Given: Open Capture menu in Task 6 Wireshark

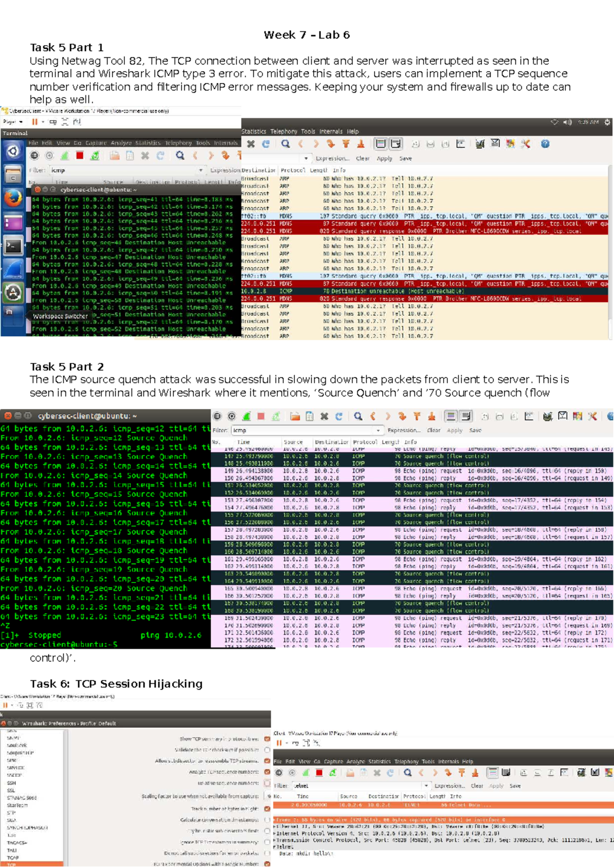Looking at the screenshot, I should pyautogui.click(x=334, y=762).
